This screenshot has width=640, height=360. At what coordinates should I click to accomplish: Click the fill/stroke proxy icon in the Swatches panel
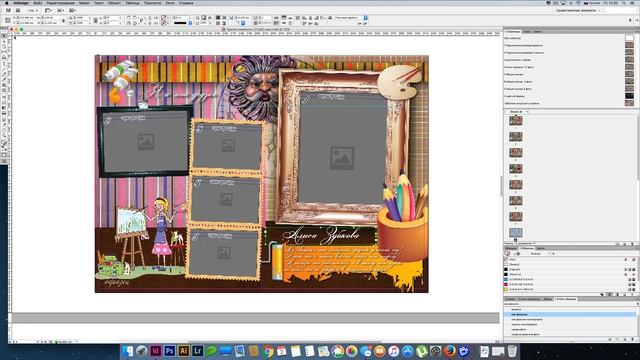[507, 253]
